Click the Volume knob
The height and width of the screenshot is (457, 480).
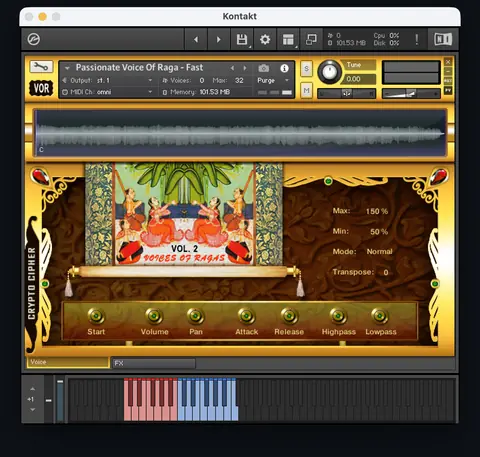coord(154,315)
